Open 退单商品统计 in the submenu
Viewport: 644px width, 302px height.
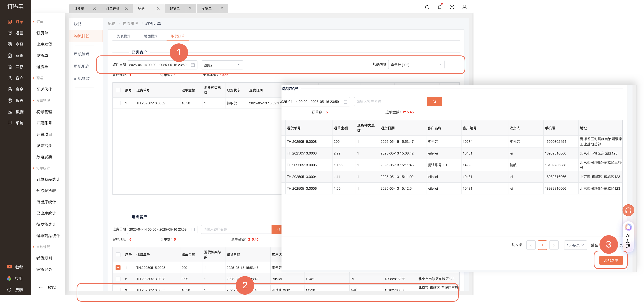(x=48, y=235)
